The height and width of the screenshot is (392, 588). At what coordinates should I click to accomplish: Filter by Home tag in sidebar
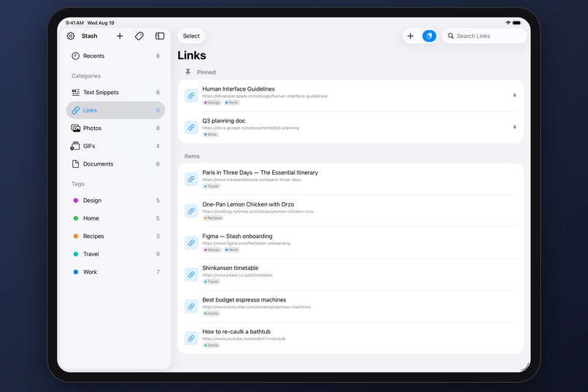pos(115,218)
